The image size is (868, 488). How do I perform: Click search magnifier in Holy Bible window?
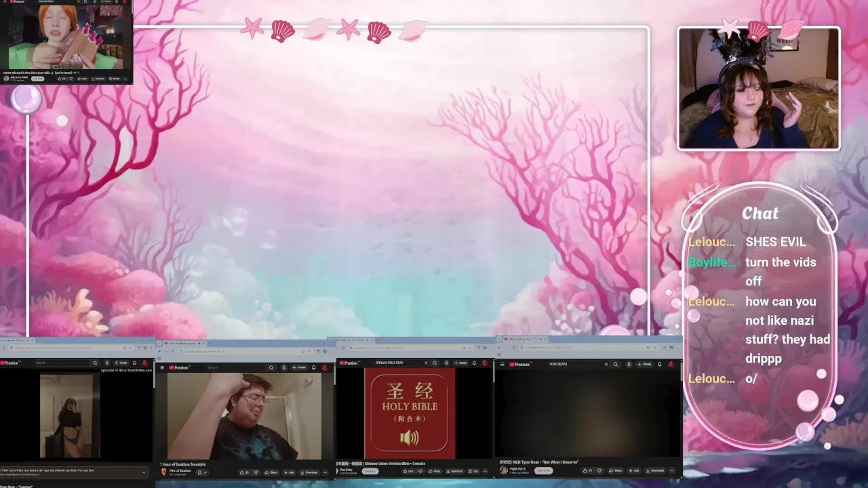(x=435, y=363)
